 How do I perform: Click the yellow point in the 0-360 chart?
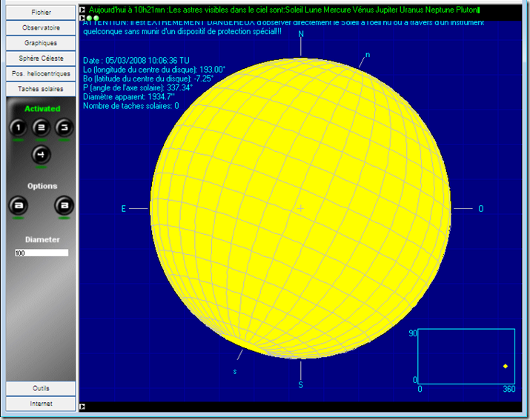(x=506, y=366)
